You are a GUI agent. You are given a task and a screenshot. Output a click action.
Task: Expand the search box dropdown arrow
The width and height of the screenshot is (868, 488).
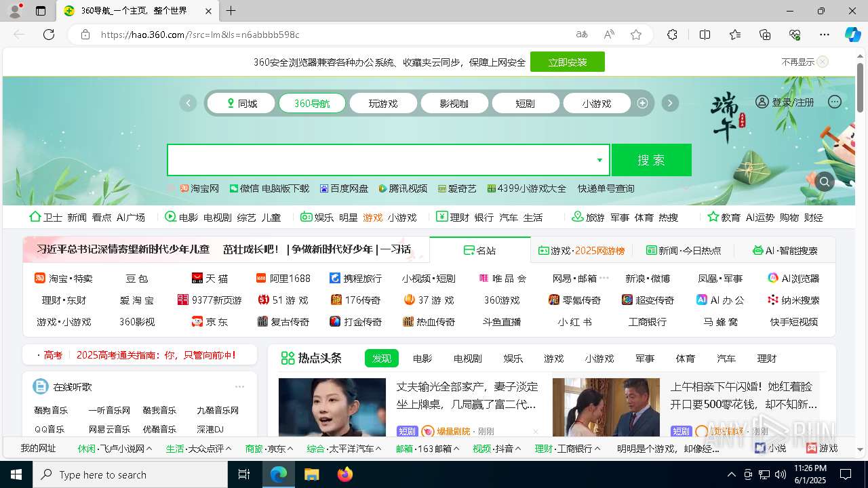[x=599, y=160]
